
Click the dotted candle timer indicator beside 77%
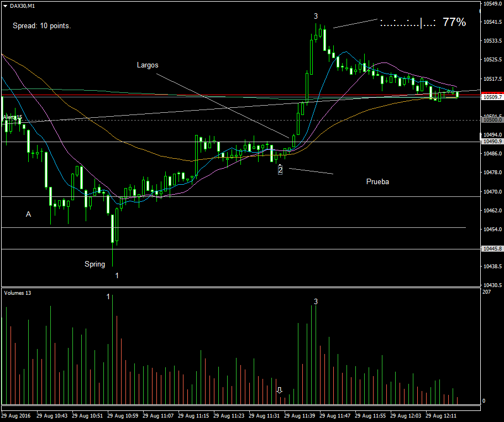pos(408,23)
